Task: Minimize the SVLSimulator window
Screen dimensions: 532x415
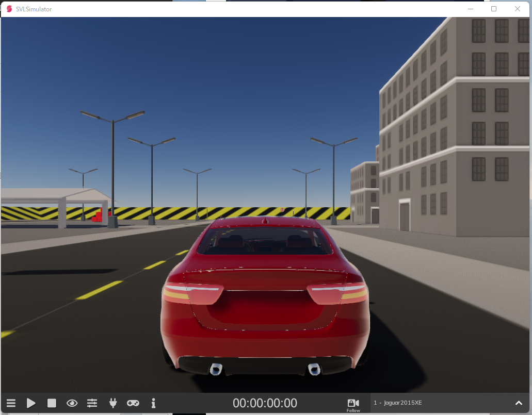Action: tap(471, 9)
